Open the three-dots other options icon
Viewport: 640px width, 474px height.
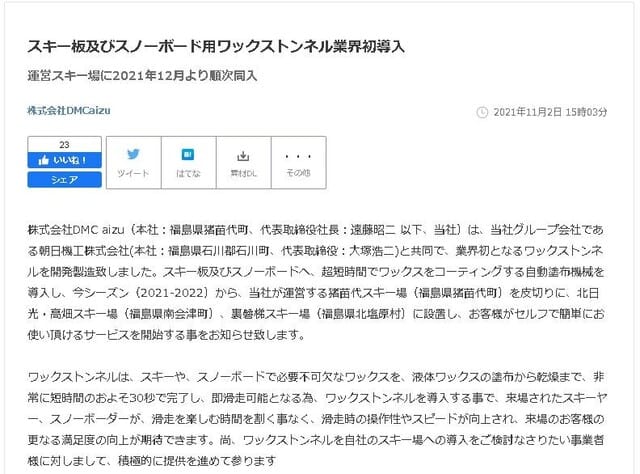point(298,156)
